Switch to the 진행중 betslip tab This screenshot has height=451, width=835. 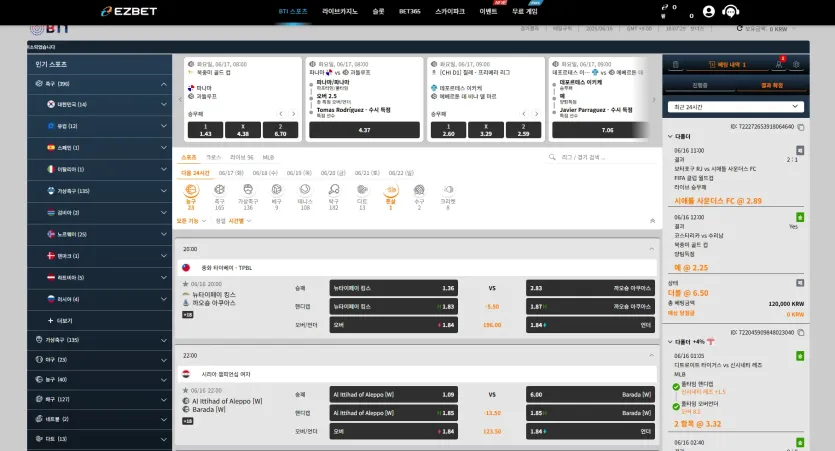(x=700, y=85)
